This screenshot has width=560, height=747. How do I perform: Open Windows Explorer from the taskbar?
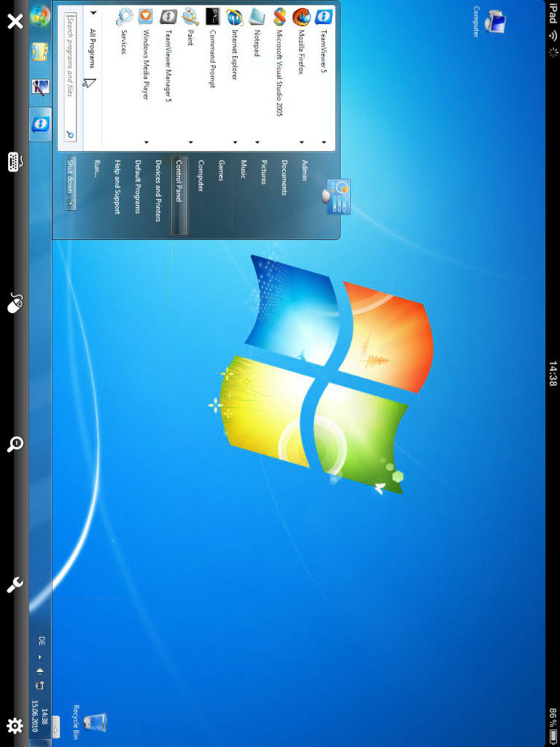[41, 52]
